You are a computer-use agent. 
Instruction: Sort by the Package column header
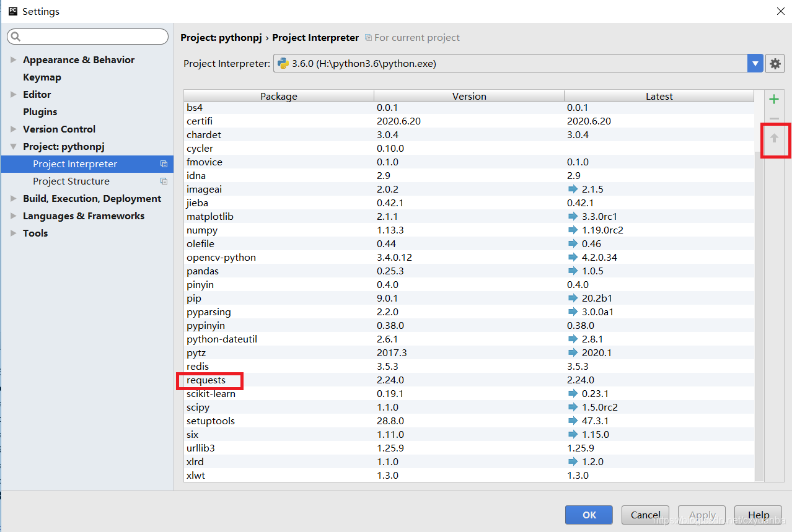tap(279, 96)
